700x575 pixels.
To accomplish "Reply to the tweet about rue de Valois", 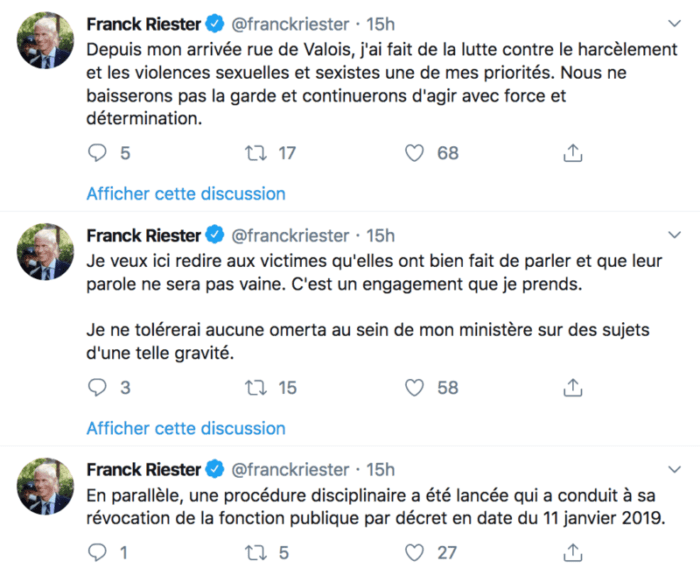I will click(97, 153).
